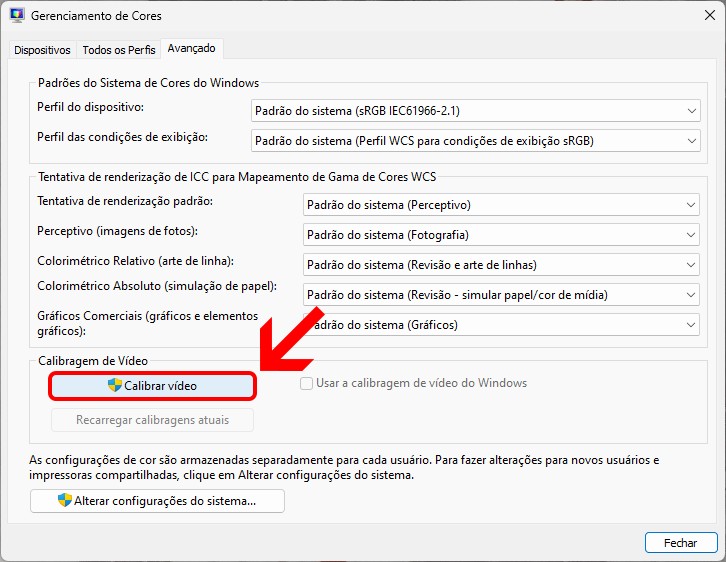726x562 pixels.
Task: Expand Perfil das condições de exibição combo box
Action: (x=476, y=141)
